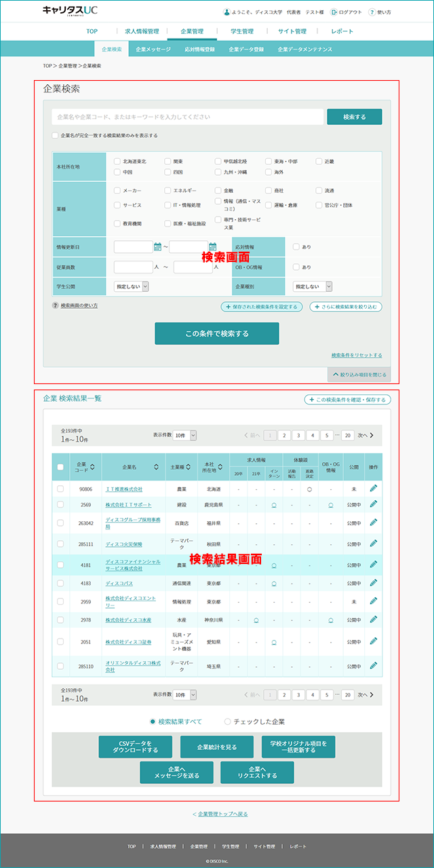This screenshot has width=434, height=868.
Task: Open calendar picker for 情報更新日 start date
Action: 157,247
